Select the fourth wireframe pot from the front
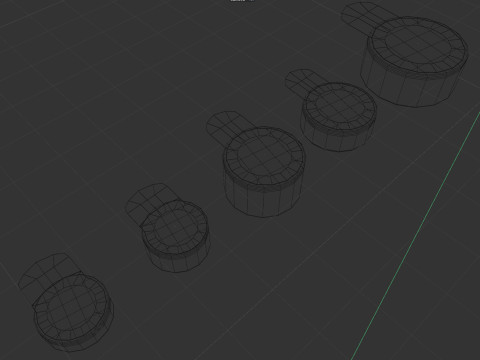Screen dimensions: 480x360 [332, 110]
